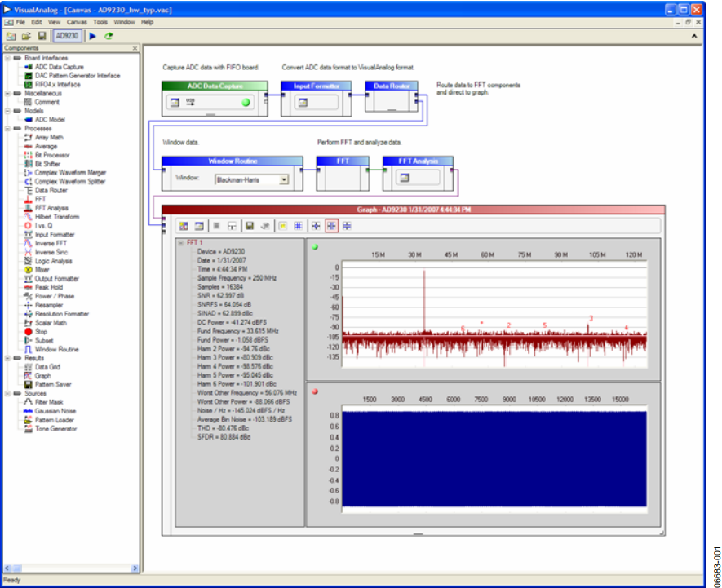The width and height of the screenshot is (722, 588).
Task: Select FIFO4.x Interface component
Action: click(x=58, y=84)
